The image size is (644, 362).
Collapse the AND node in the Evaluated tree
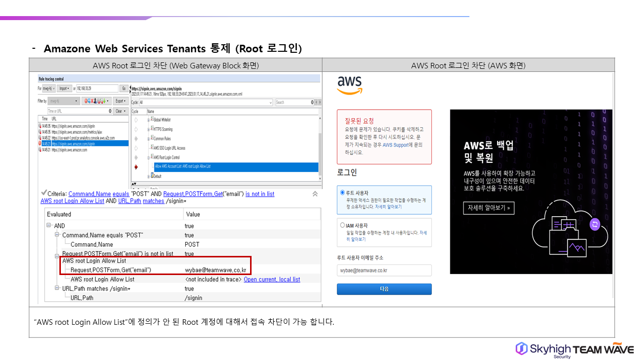click(49, 226)
